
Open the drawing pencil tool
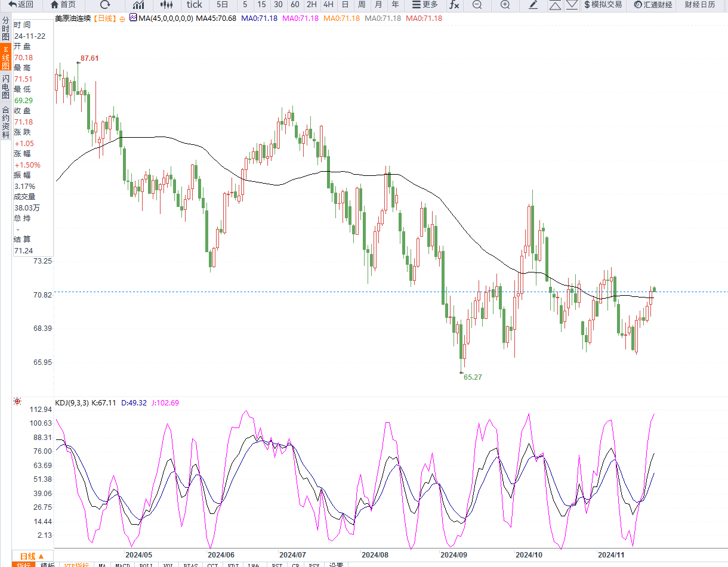533,5
